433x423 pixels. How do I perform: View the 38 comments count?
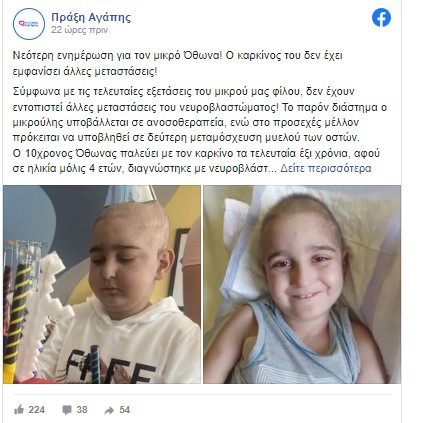(82, 409)
